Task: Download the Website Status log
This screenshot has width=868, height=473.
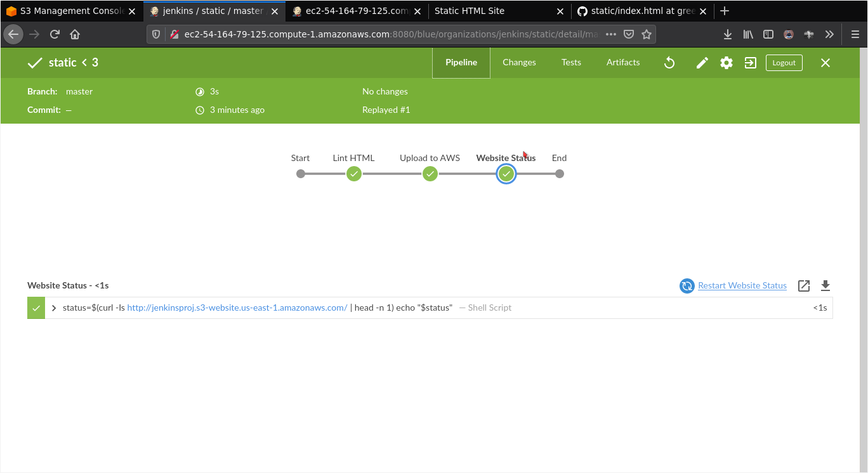Action: pos(825,286)
